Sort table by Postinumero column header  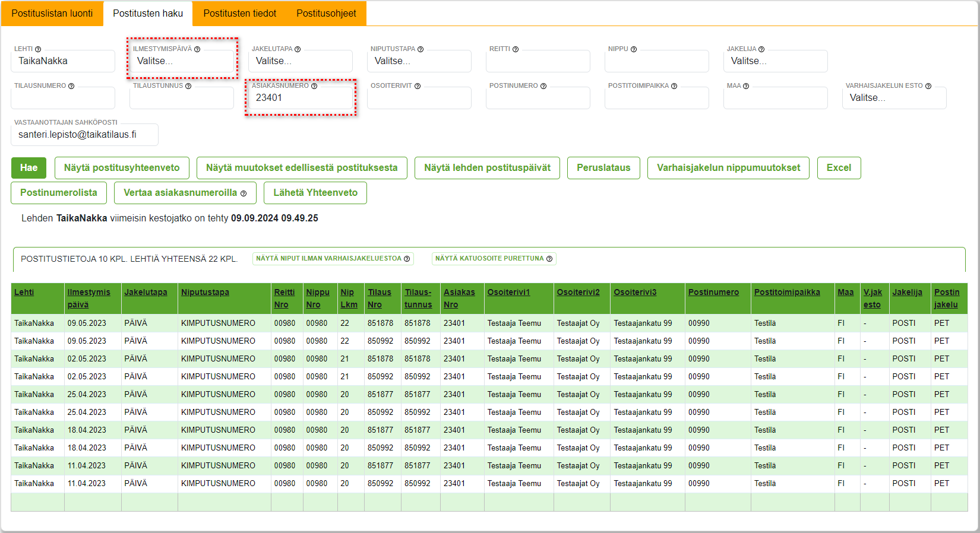tap(713, 292)
